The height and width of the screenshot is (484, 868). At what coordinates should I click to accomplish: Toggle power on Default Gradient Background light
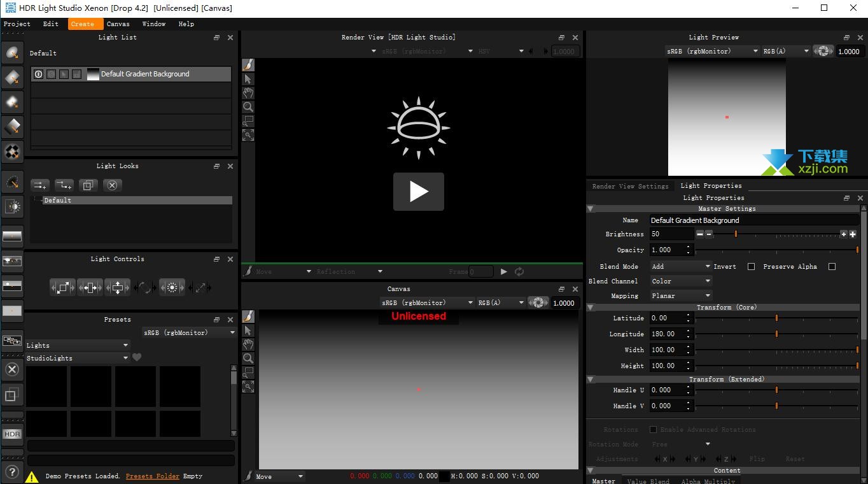pos(38,74)
